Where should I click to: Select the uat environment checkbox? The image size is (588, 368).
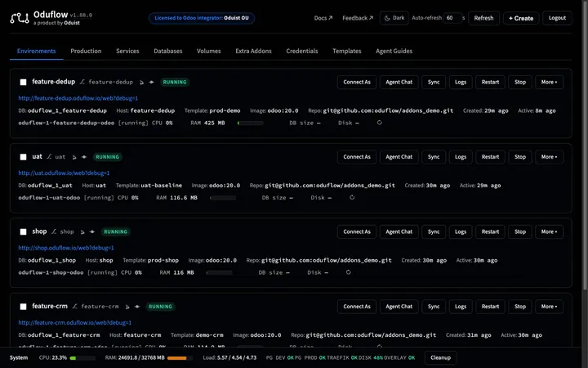[x=23, y=156]
